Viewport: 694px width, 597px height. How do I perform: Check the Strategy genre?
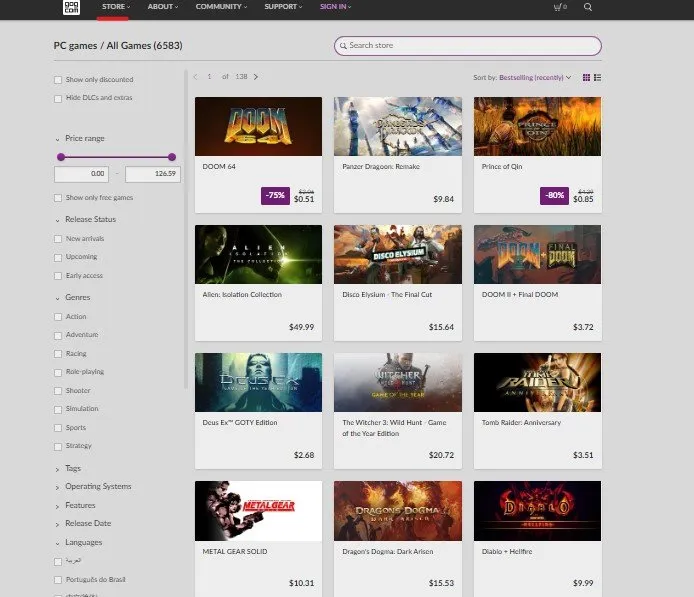(58, 446)
